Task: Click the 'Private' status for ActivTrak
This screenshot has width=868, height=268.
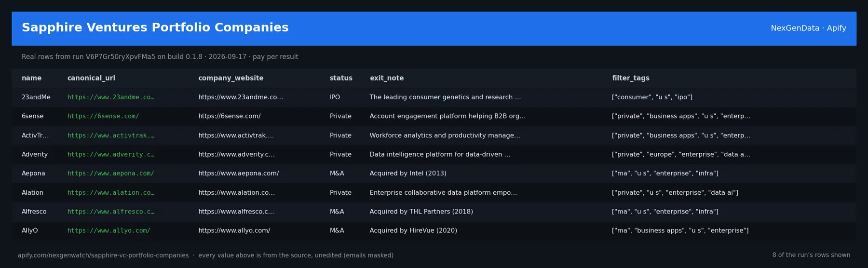Action: click(340, 135)
